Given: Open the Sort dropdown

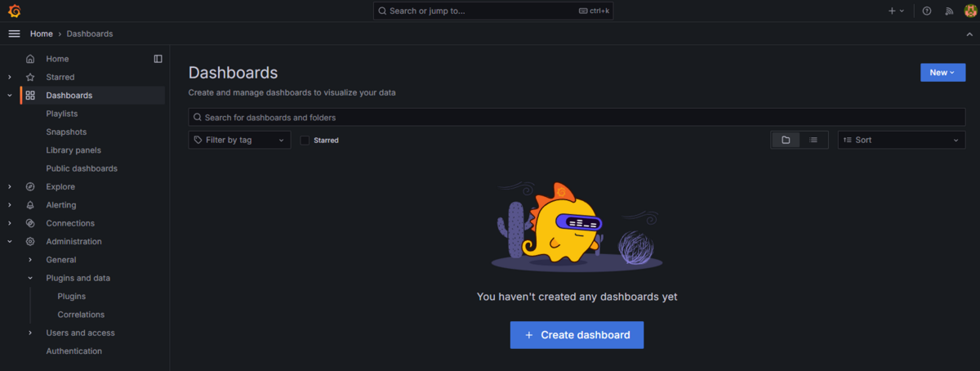Looking at the screenshot, I should [902, 140].
